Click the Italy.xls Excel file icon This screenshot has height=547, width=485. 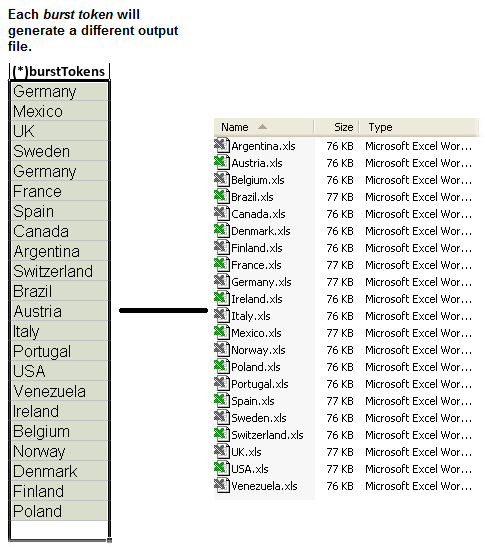click(x=222, y=315)
